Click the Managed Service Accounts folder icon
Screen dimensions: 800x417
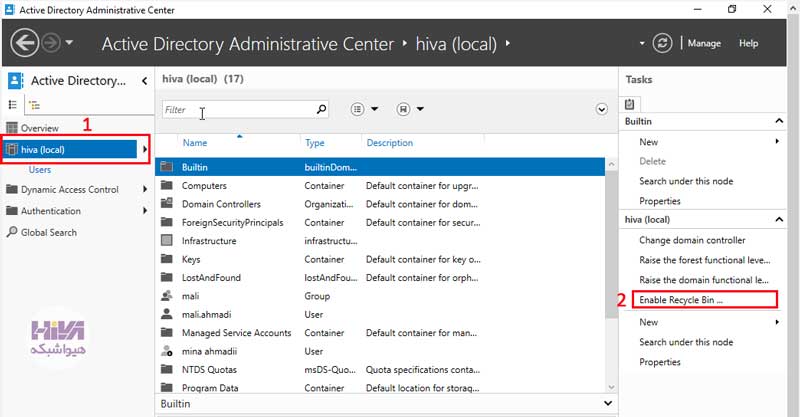click(x=167, y=332)
